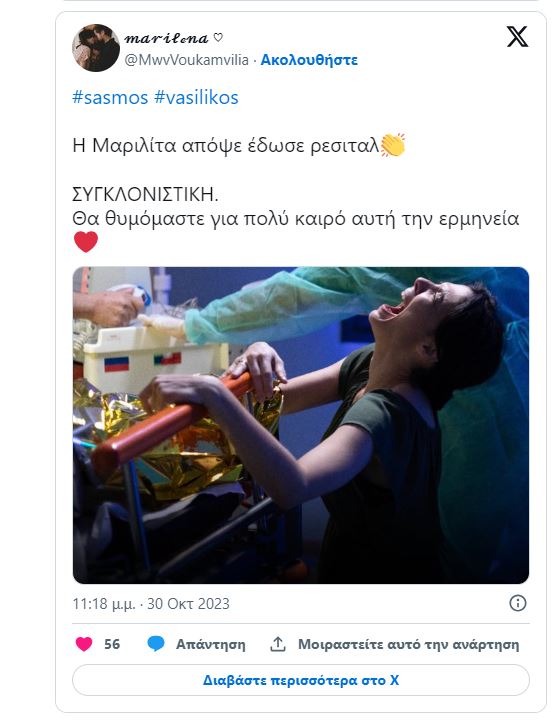The image size is (559, 721).
Task: Open the X logo icon
Action: pos(518,37)
